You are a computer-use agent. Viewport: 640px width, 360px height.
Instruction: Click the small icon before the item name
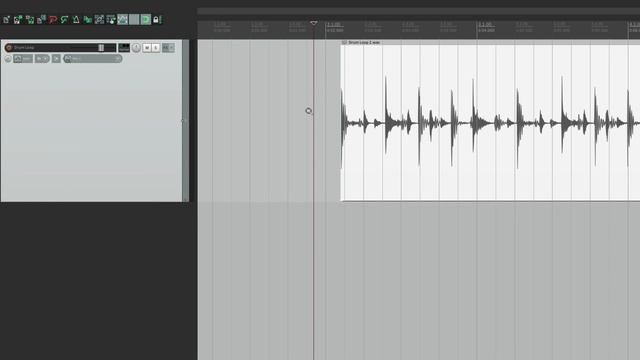(344, 42)
